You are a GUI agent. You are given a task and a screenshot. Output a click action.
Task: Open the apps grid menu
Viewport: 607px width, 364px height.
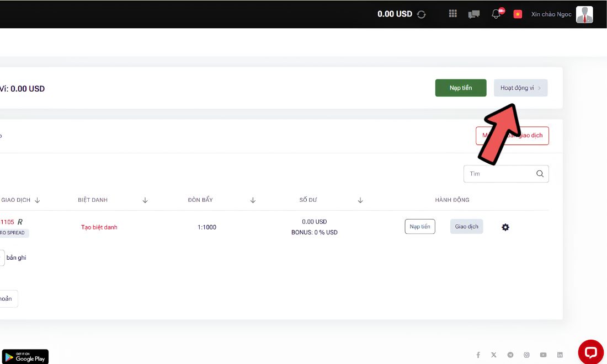point(452,14)
